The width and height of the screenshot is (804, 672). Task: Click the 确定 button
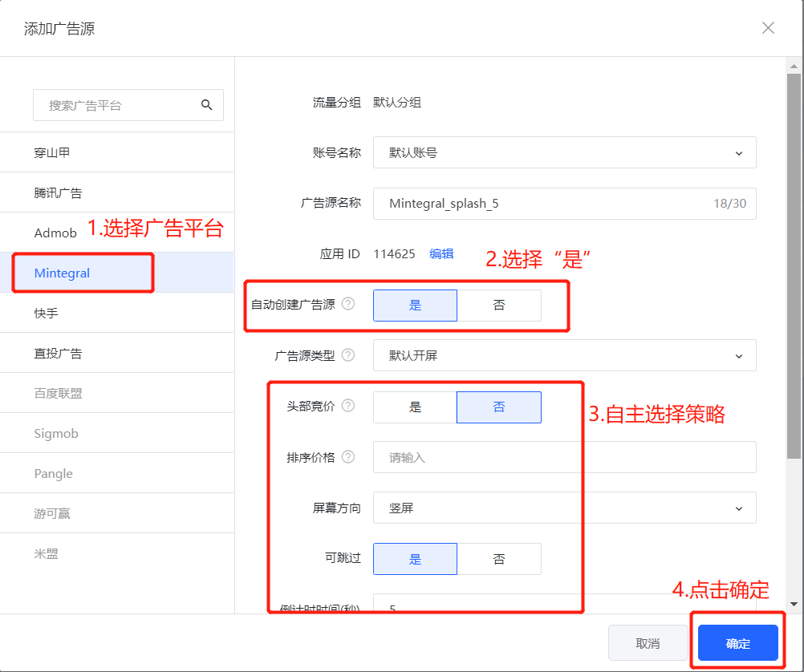point(737,643)
